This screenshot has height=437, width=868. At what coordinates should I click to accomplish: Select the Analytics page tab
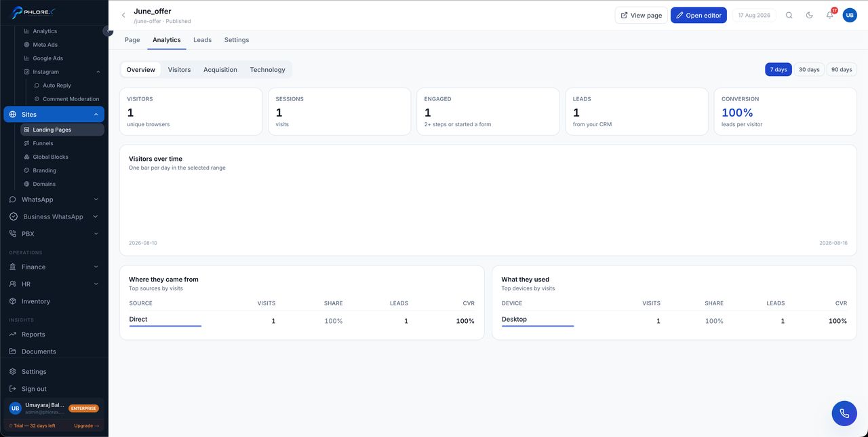[x=167, y=40]
